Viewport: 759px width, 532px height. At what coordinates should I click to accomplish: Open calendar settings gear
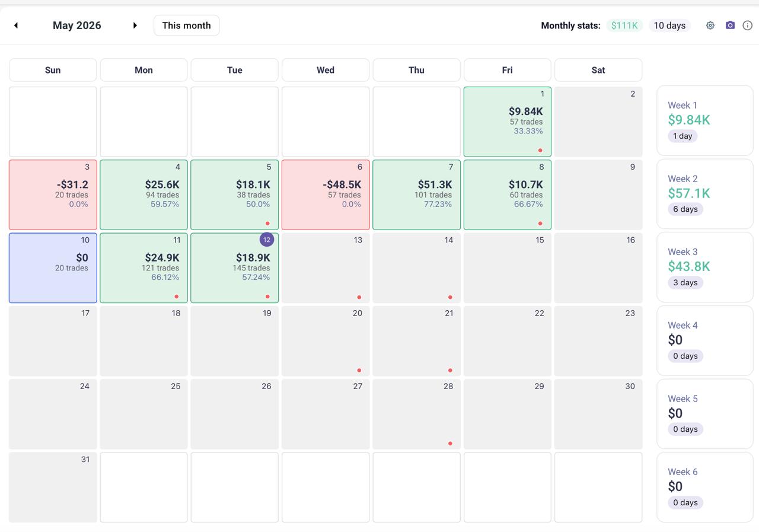[x=710, y=26]
